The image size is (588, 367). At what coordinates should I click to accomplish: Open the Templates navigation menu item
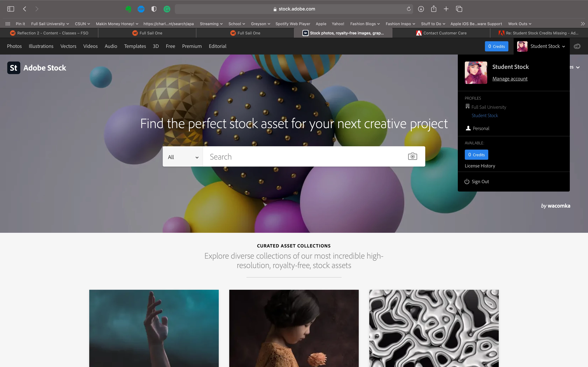pyautogui.click(x=135, y=46)
